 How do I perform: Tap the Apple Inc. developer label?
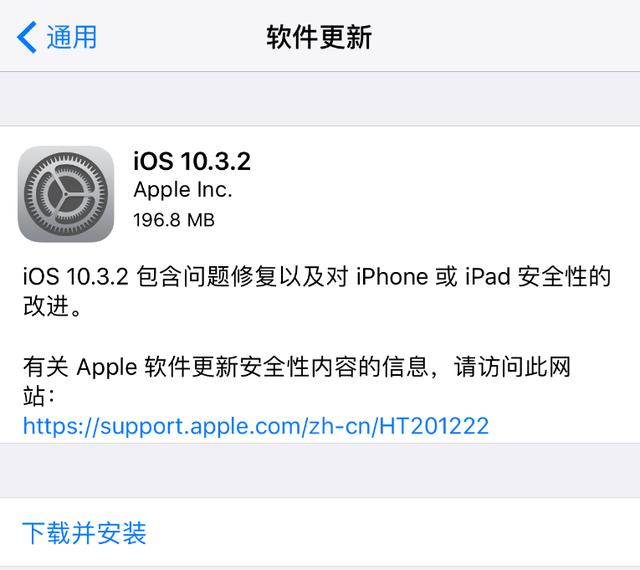(x=183, y=190)
